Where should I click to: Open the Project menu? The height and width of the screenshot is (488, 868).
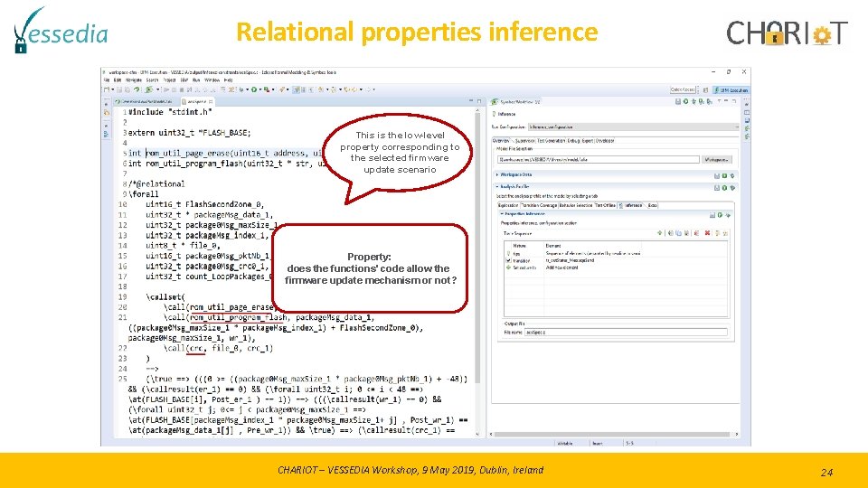169,80
